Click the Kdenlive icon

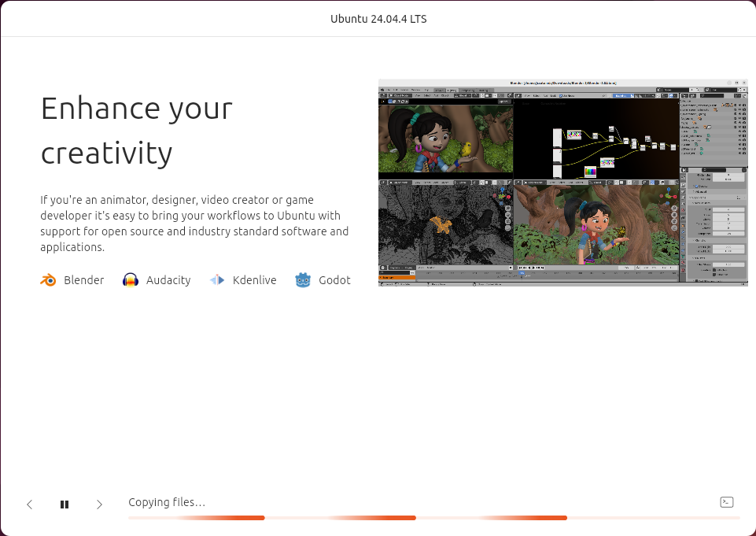coord(217,280)
